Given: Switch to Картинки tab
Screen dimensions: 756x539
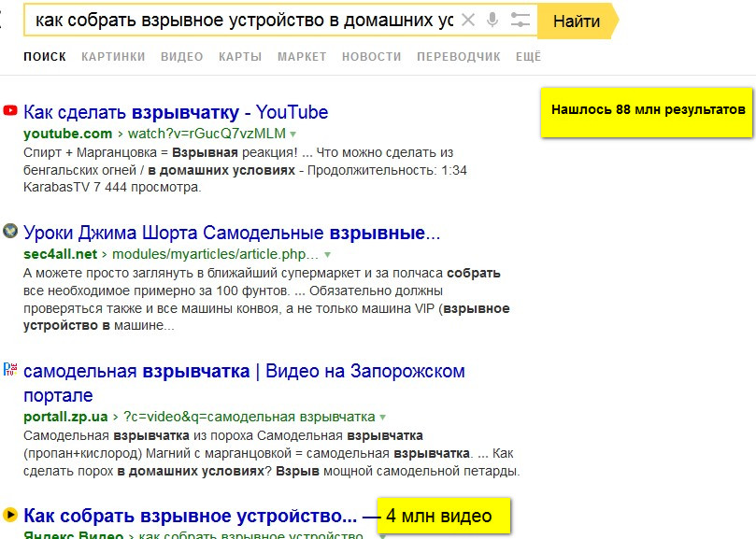Looking at the screenshot, I should coord(113,57).
